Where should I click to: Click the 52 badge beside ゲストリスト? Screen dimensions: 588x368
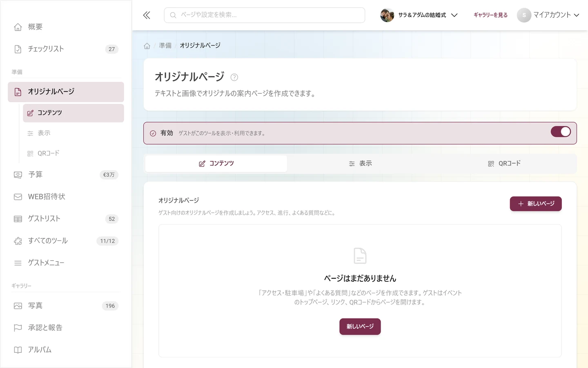click(x=112, y=219)
